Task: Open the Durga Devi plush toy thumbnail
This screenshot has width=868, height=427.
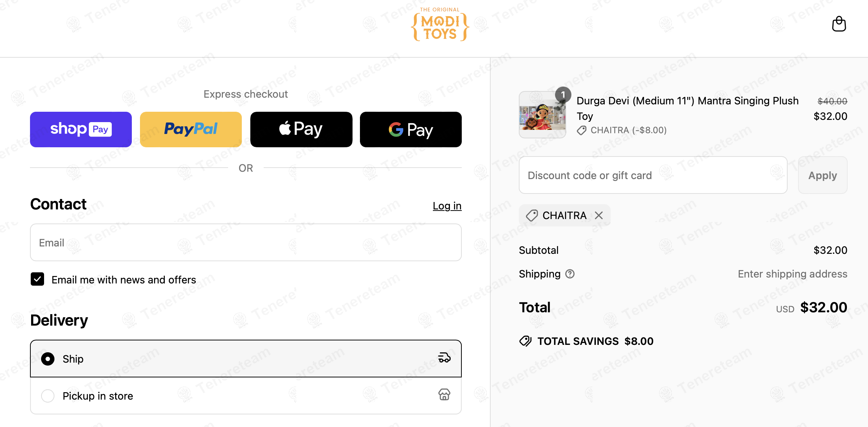Action: tap(542, 115)
